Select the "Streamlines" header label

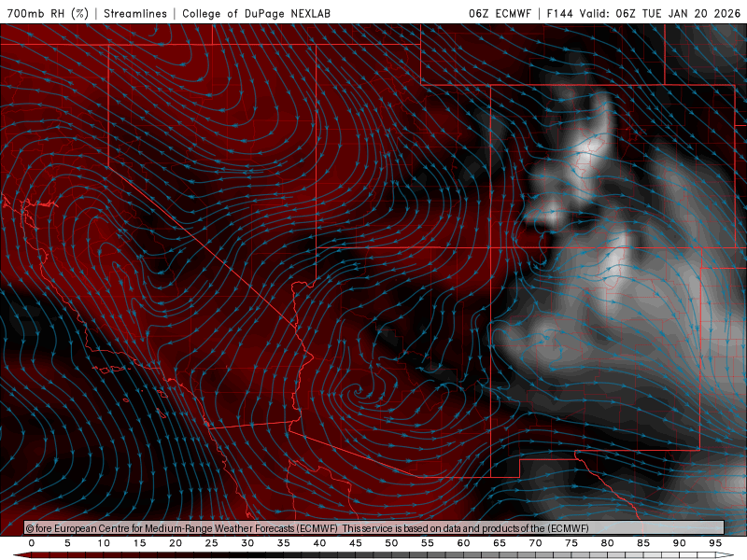tap(135, 13)
